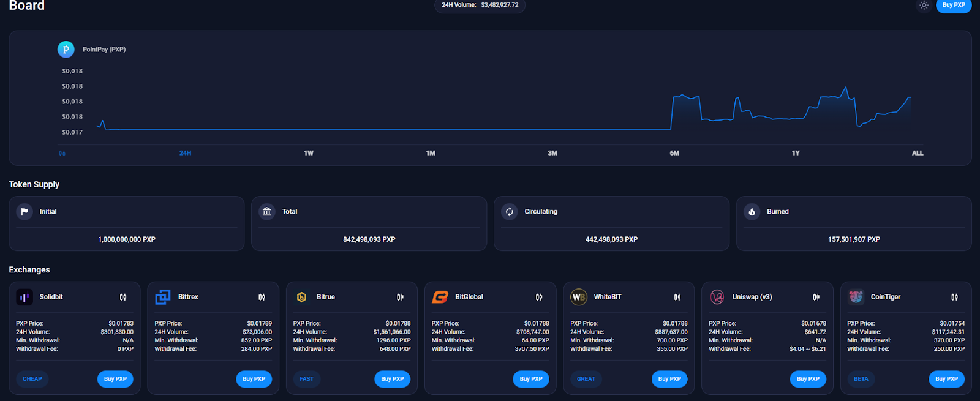
Task: Click Uniswap withdrawal fee $4.04 ~ $6.21
Action: tap(808, 349)
